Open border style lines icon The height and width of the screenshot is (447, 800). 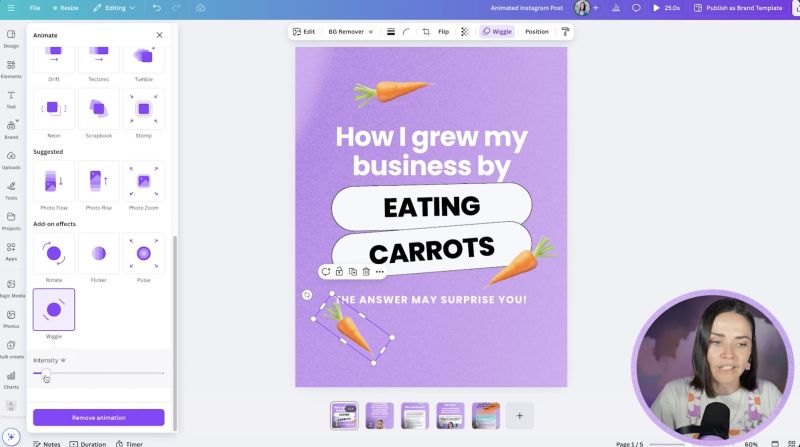click(391, 32)
